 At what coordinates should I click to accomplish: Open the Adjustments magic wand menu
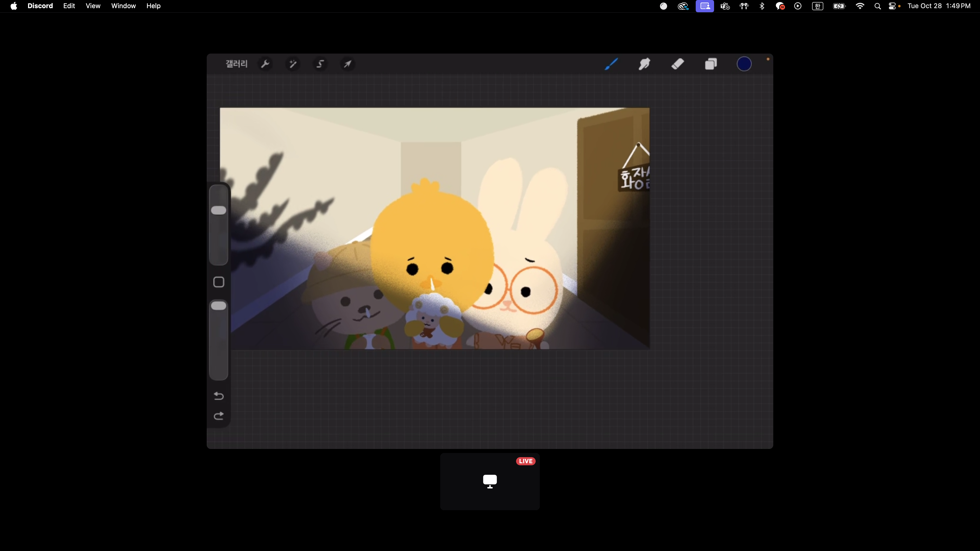click(292, 64)
